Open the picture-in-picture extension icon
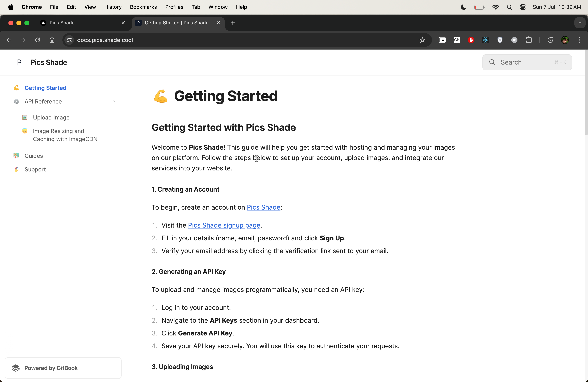 [x=442, y=40]
